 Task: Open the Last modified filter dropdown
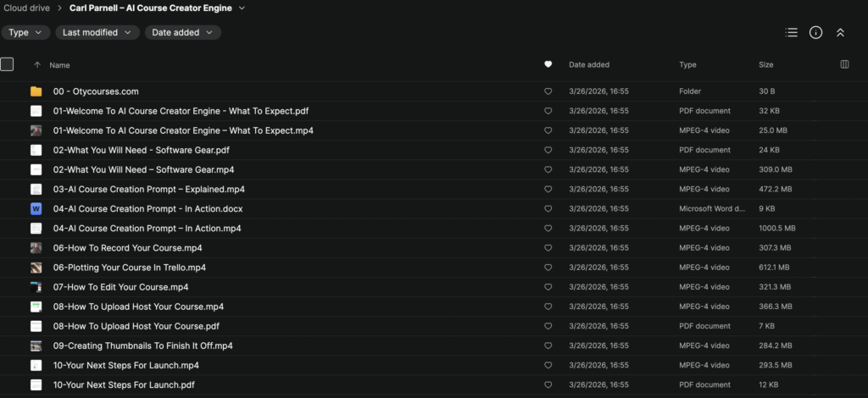click(97, 32)
